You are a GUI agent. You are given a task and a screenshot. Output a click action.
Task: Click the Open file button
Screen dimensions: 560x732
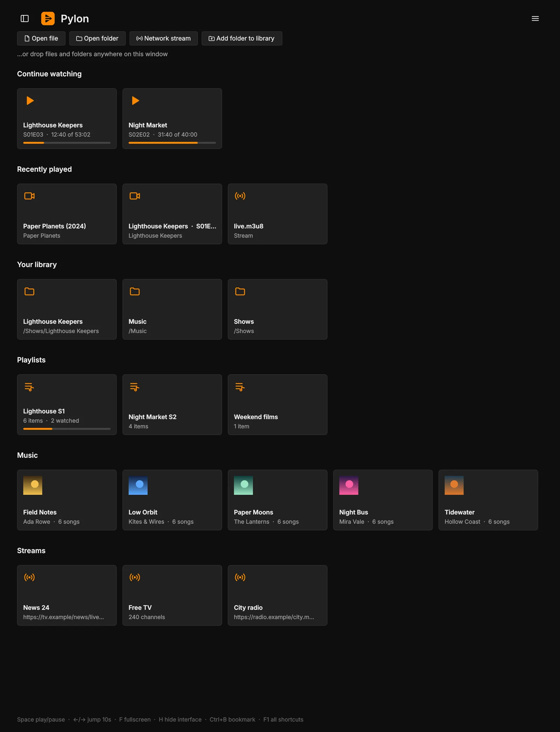pos(41,38)
